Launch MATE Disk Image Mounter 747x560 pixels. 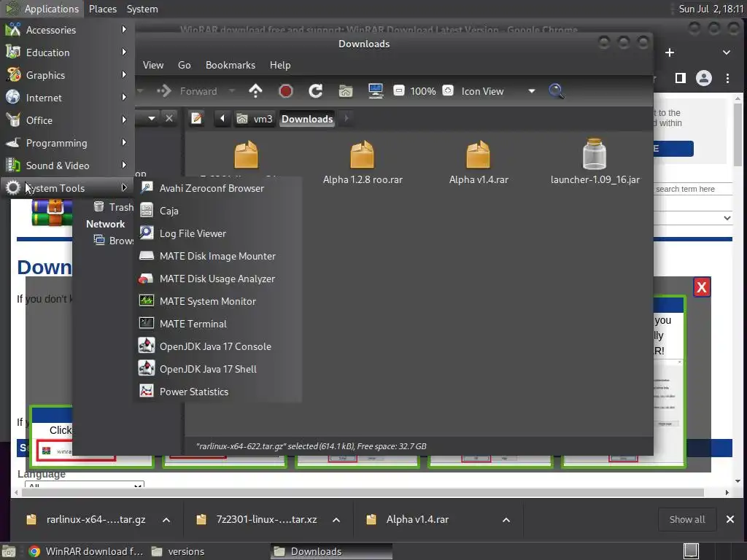(218, 256)
